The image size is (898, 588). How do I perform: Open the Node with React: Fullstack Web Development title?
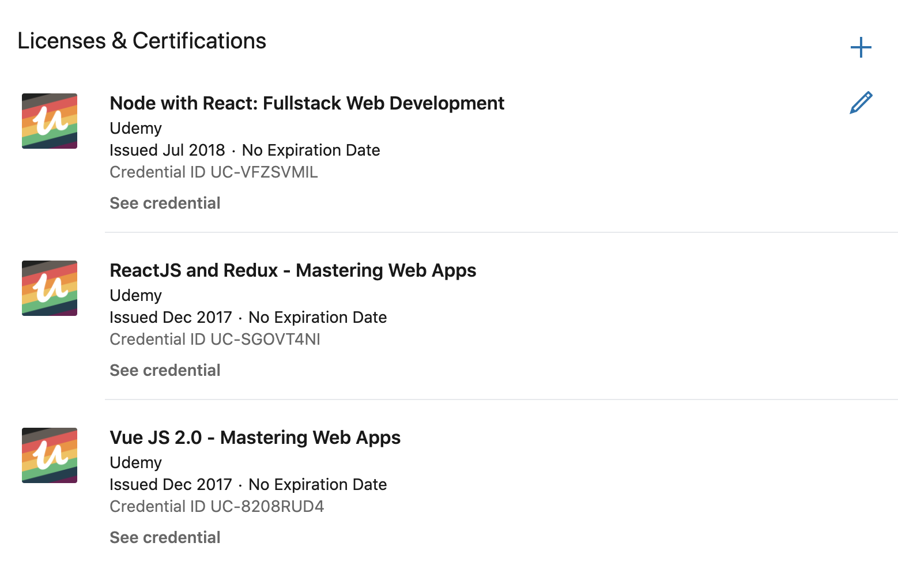point(307,103)
